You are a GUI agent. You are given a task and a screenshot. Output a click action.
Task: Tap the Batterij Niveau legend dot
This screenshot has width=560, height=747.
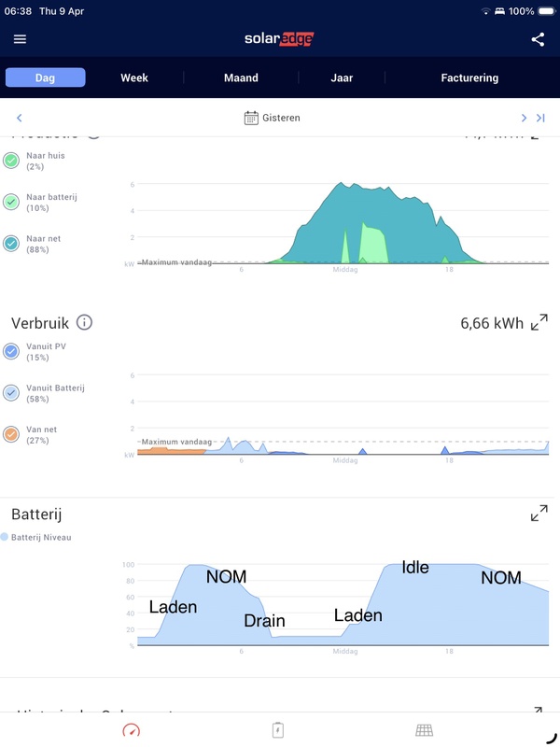[5, 537]
